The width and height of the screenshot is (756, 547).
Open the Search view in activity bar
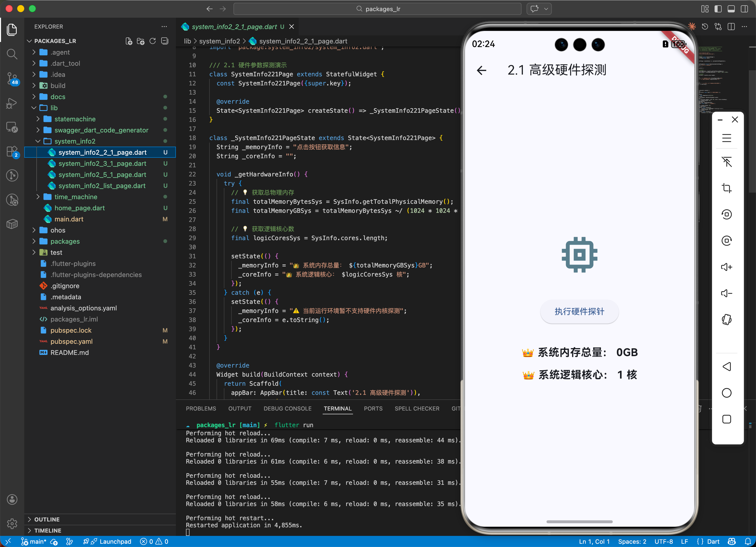[12, 54]
